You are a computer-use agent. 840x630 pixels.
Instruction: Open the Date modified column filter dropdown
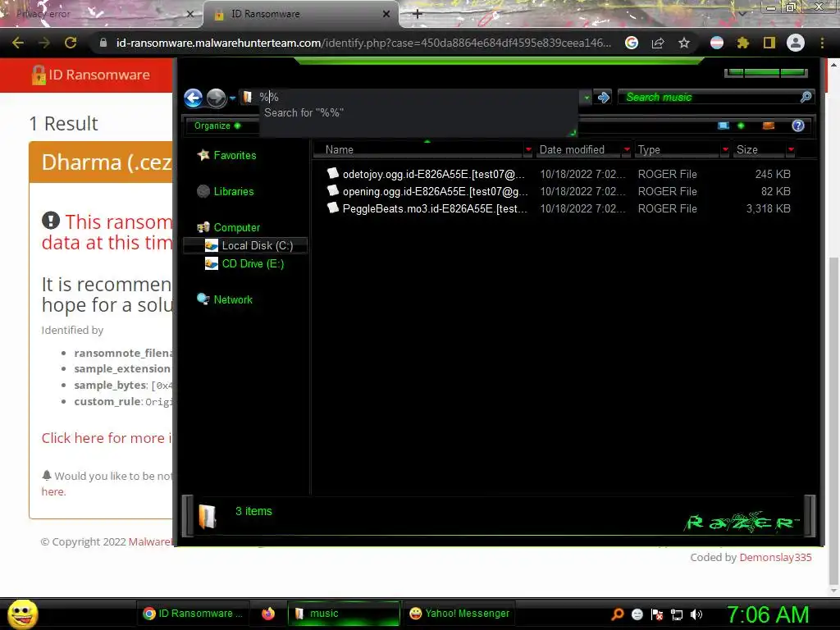(626, 149)
